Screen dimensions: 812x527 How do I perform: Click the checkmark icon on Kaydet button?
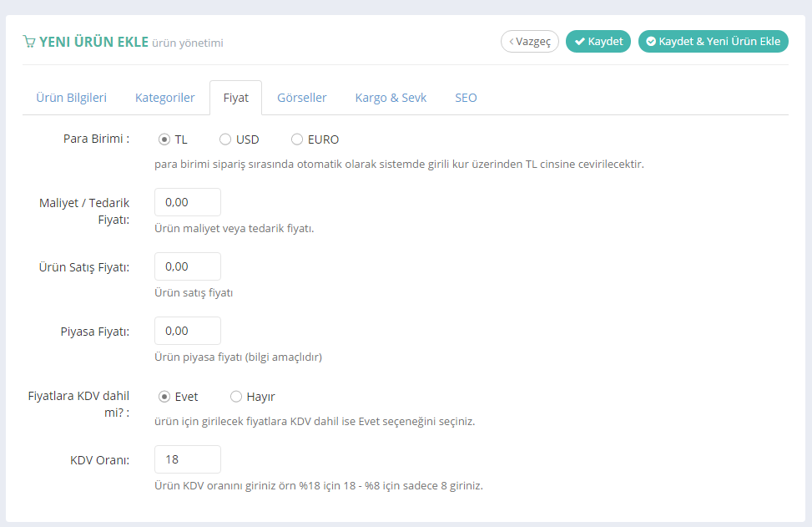[x=579, y=42]
